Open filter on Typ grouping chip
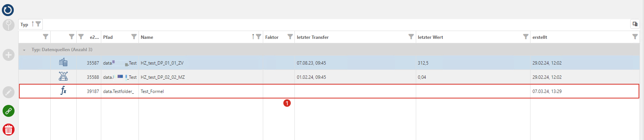 (38, 24)
